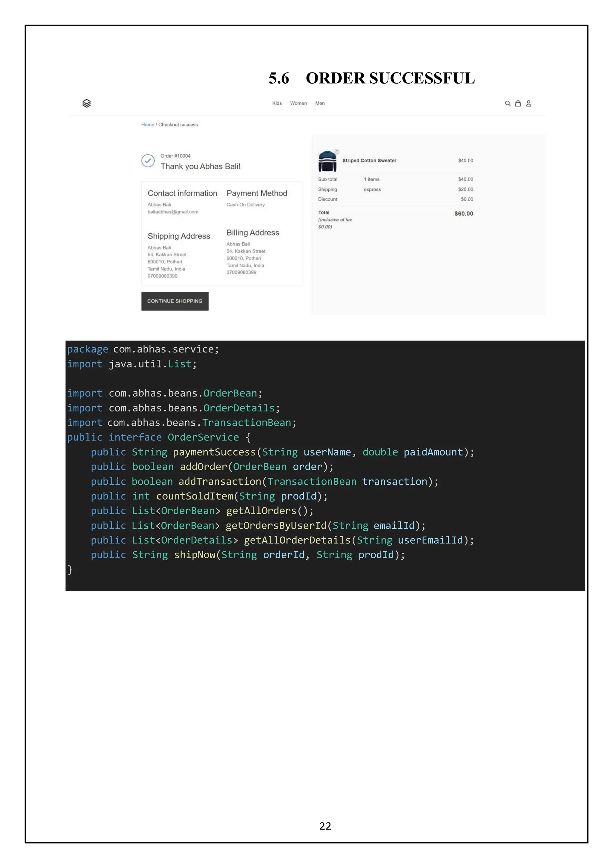This screenshot has width=613, height=868.
Task: Click the Contact information heading
Action: tap(182, 193)
